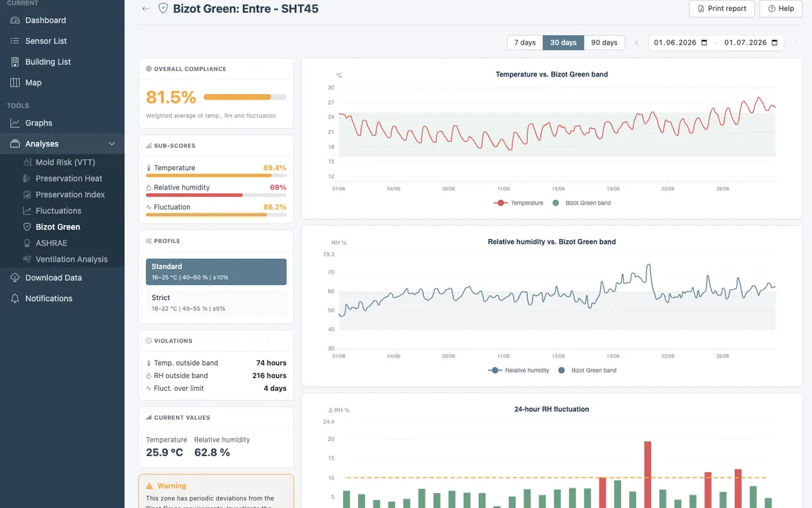The width and height of the screenshot is (812, 508).
Task: Click the Temperature sub-score bar
Action: [x=216, y=175]
